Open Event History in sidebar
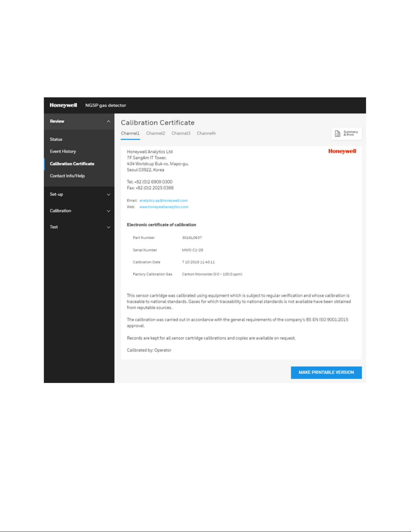The image size is (411, 532). click(x=63, y=151)
